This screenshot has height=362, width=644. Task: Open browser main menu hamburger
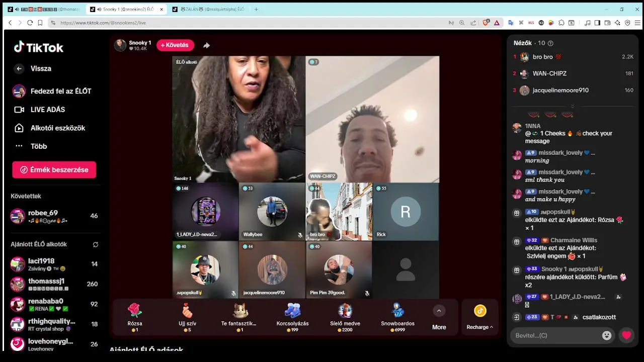click(637, 23)
